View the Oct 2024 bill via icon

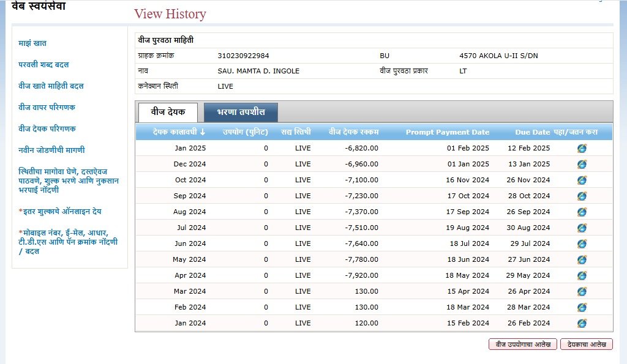pyautogui.click(x=582, y=180)
